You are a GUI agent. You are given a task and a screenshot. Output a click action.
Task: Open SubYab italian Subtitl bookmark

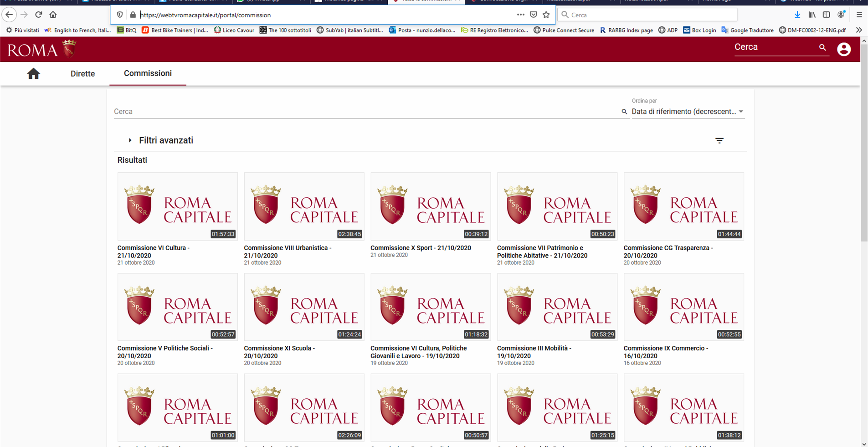click(x=349, y=30)
